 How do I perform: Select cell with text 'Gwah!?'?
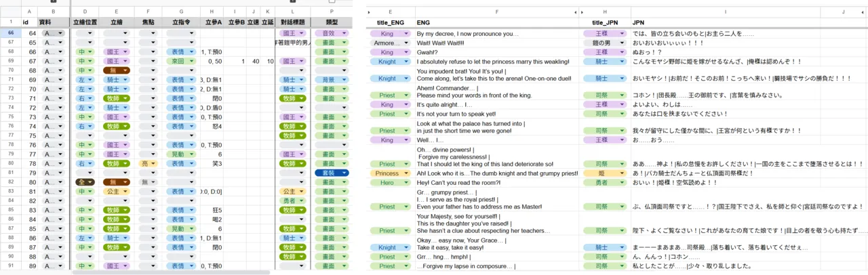pyautogui.click(x=498, y=52)
